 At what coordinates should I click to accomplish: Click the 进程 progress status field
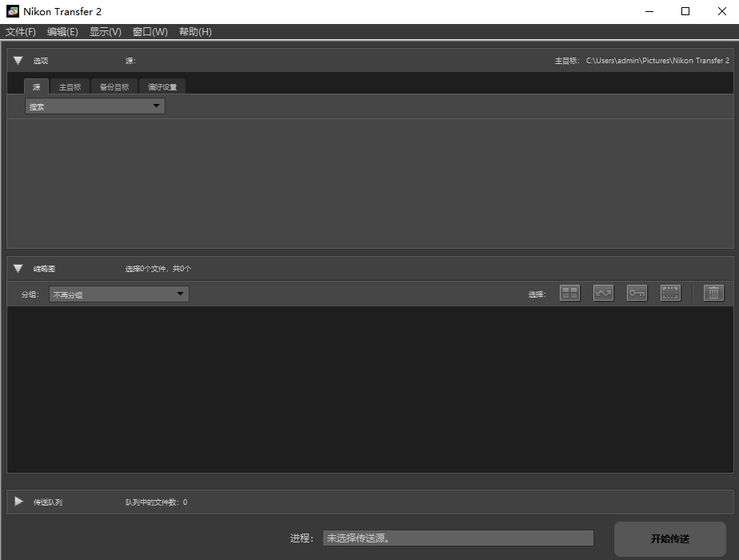(x=457, y=538)
